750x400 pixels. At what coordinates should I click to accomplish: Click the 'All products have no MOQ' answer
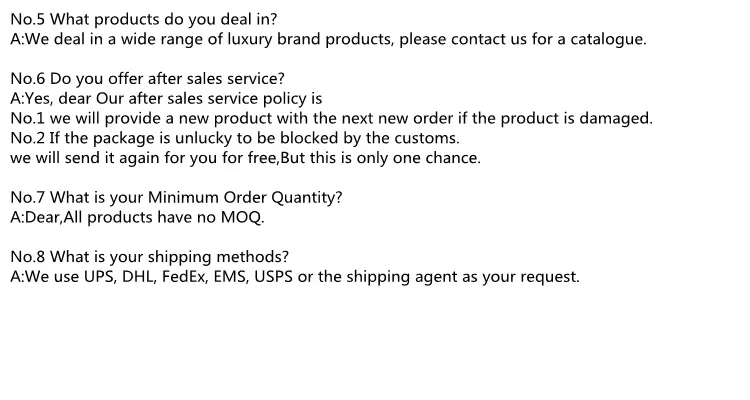138,217
